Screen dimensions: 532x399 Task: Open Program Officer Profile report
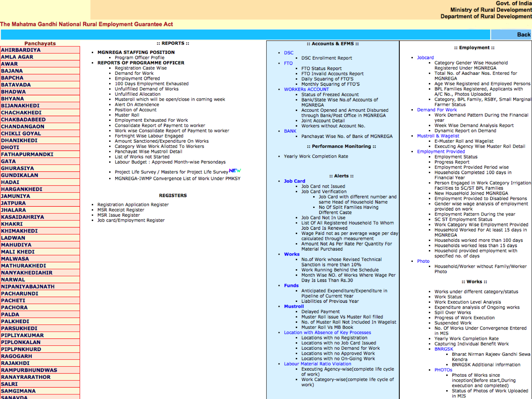click(x=139, y=57)
